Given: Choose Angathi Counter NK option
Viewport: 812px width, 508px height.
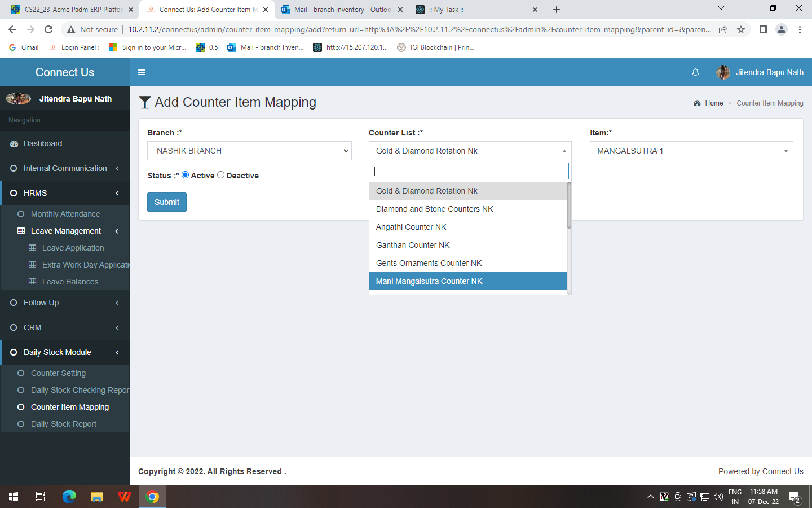Looking at the screenshot, I should [x=468, y=227].
